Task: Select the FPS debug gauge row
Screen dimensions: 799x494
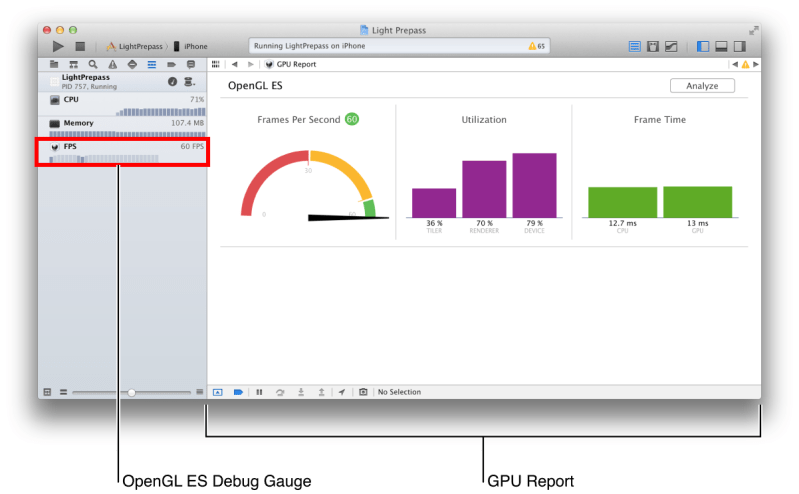Action: pos(122,151)
